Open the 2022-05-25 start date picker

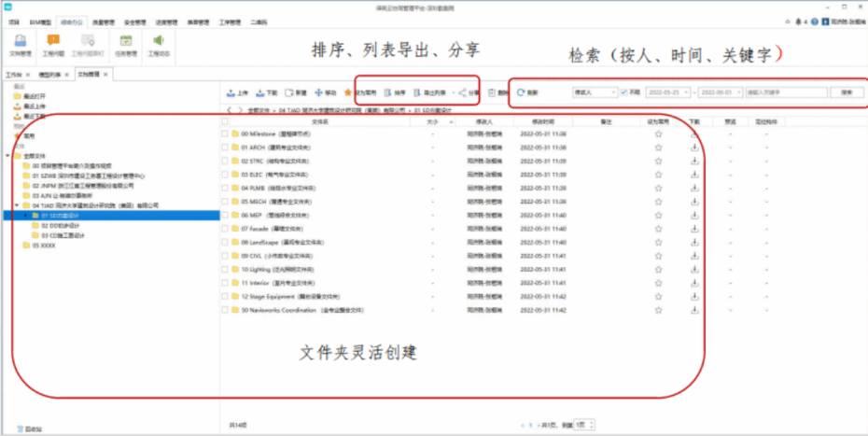(x=668, y=92)
